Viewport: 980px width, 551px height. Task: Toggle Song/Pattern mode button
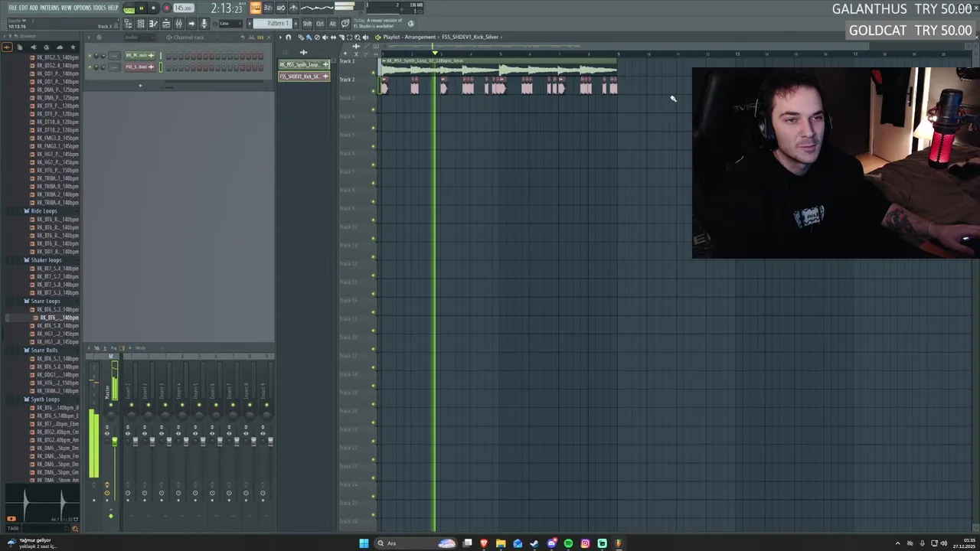pos(129,8)
